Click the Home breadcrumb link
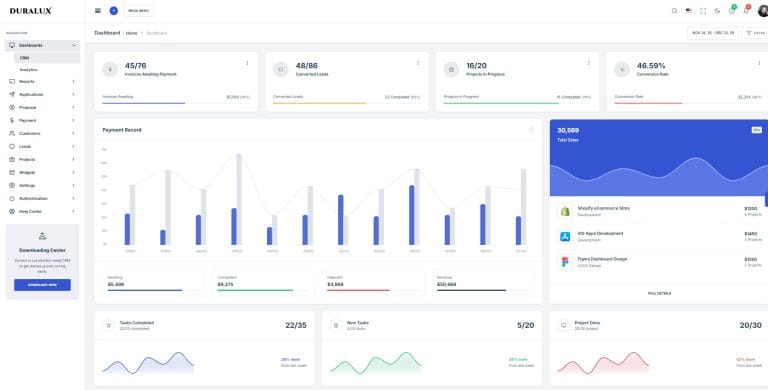 131,33
